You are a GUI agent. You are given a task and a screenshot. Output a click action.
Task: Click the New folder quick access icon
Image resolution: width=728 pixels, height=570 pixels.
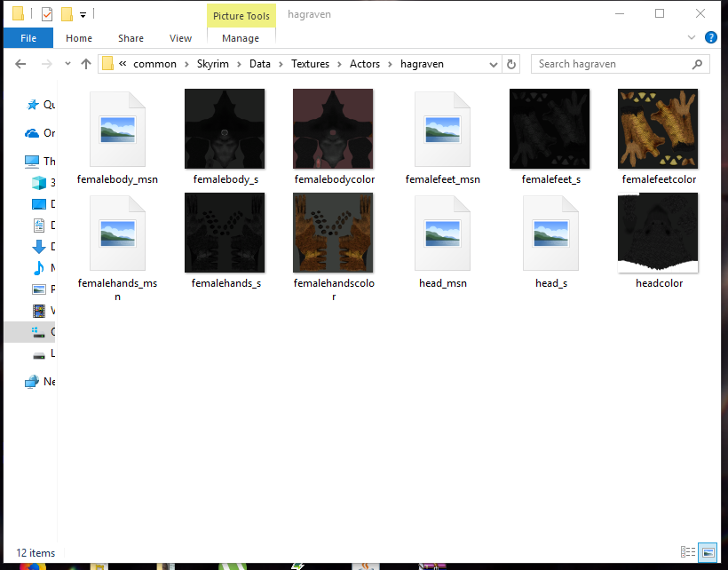tap(67, 14)
